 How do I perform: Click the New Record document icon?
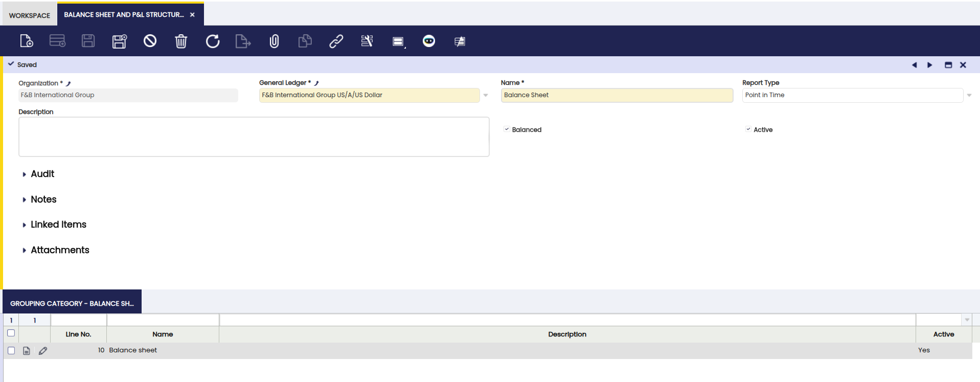[26, 41]
